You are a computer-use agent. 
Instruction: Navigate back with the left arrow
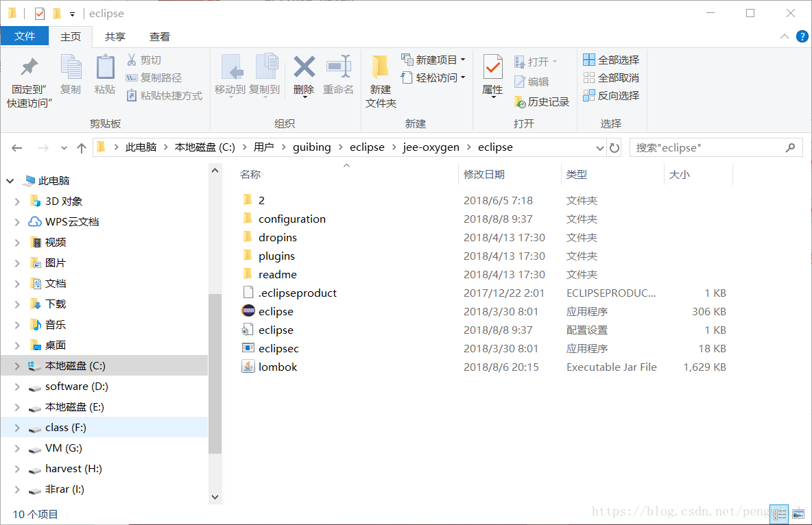16,148
